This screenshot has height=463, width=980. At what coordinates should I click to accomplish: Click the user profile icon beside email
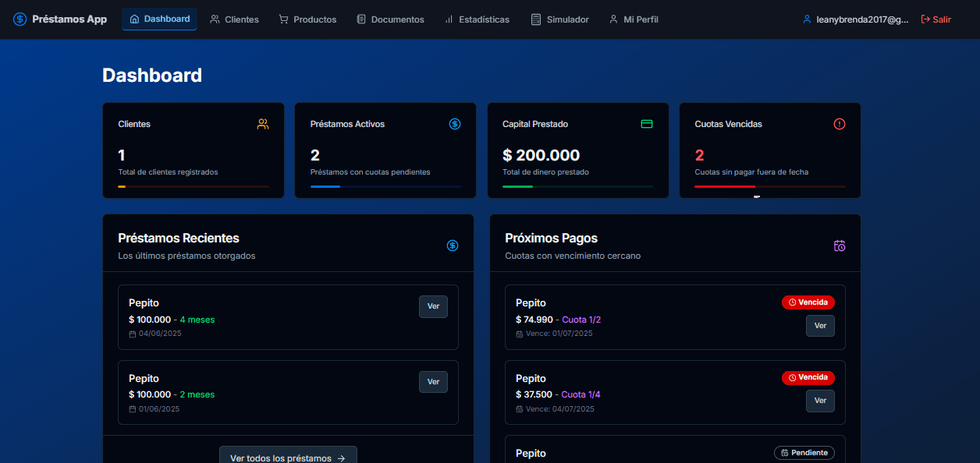coord(807,19)
